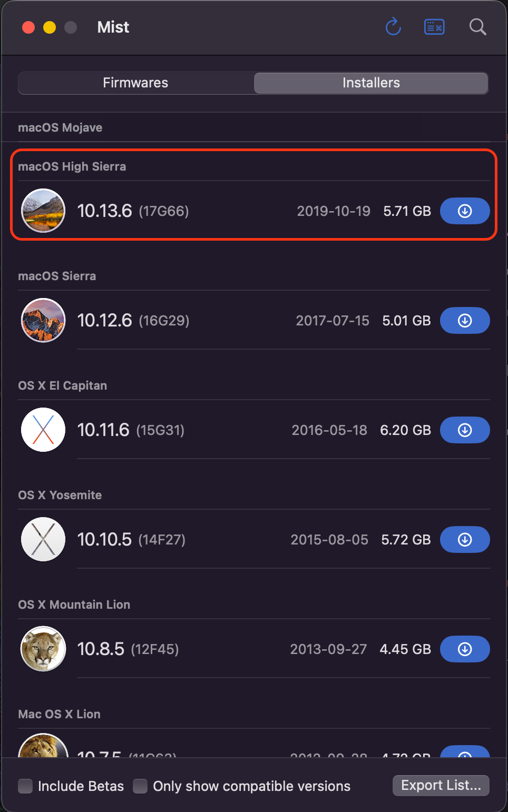Click the Export List button
Viewport: 508px width, 812px height.
coord(441,786)
